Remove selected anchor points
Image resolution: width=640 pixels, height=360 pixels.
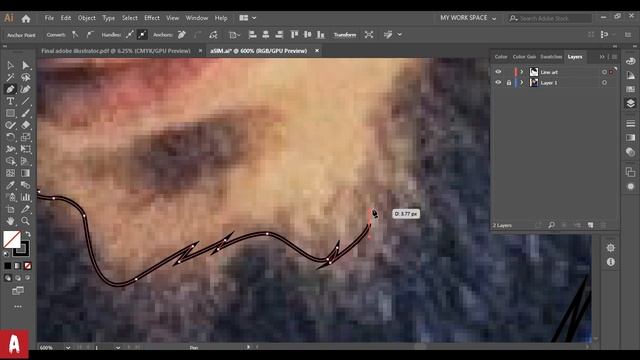[182, 35]
